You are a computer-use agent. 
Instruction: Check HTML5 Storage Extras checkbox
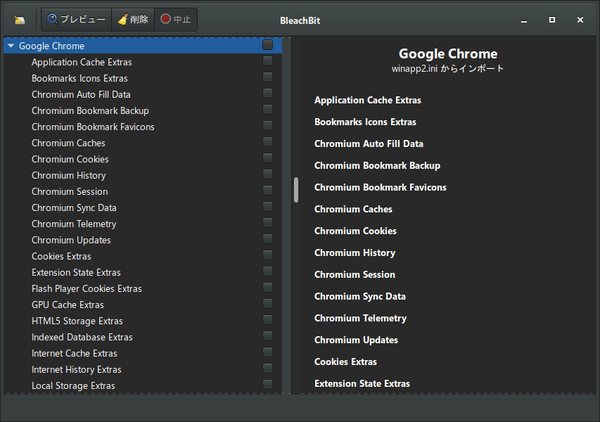click(267, 320)
